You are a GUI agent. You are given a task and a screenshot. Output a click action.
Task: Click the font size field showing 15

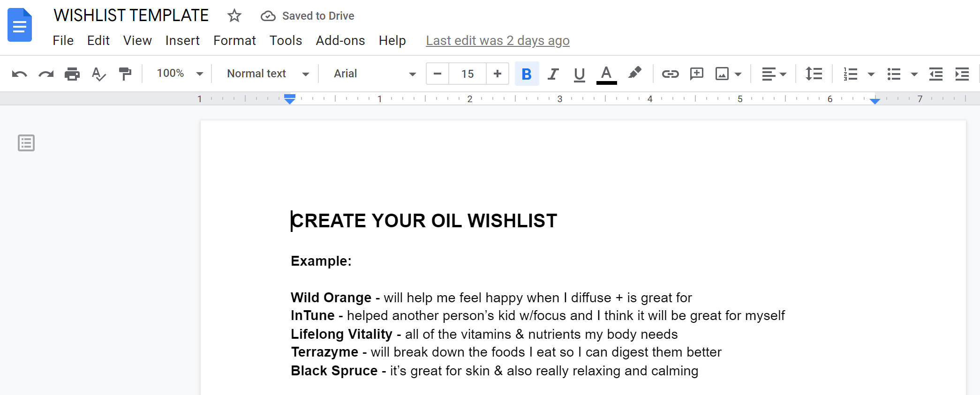pyautogui.click(x=467, y=74)
